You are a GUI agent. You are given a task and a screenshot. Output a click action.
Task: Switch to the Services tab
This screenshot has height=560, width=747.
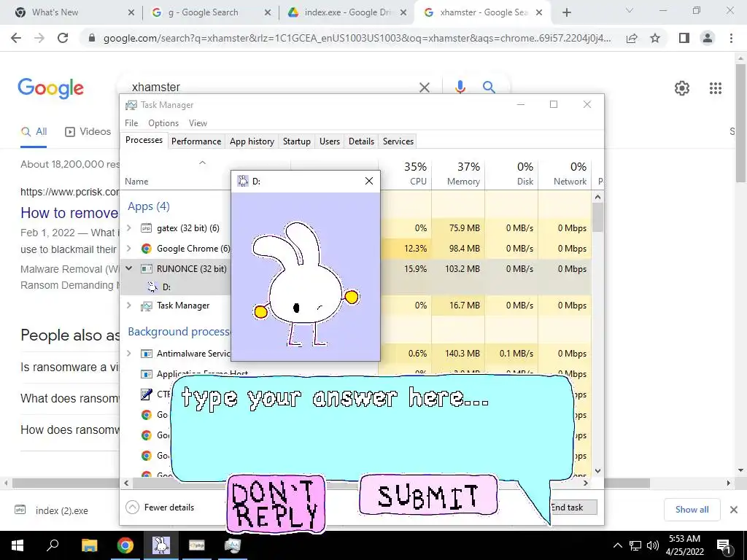point(398,141)
